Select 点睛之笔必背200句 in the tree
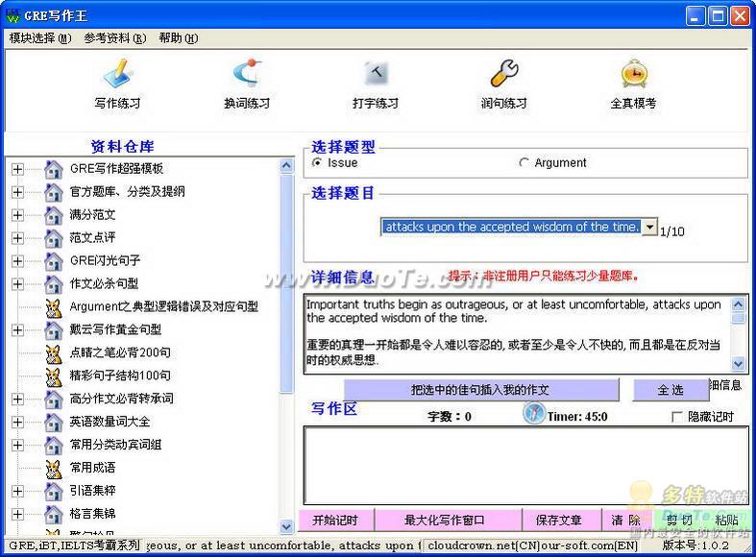 [x=120, y=352]
